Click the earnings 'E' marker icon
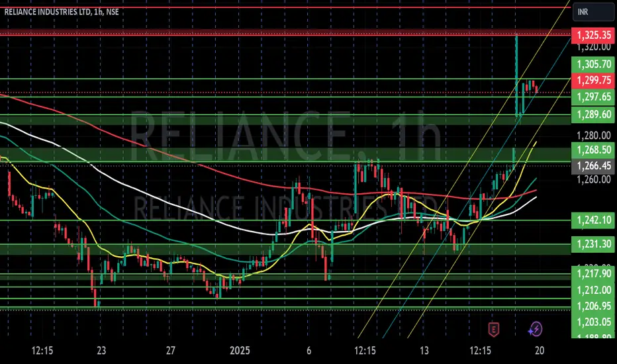Viewport: 617px width, 364px height. (x=493, y=329)
